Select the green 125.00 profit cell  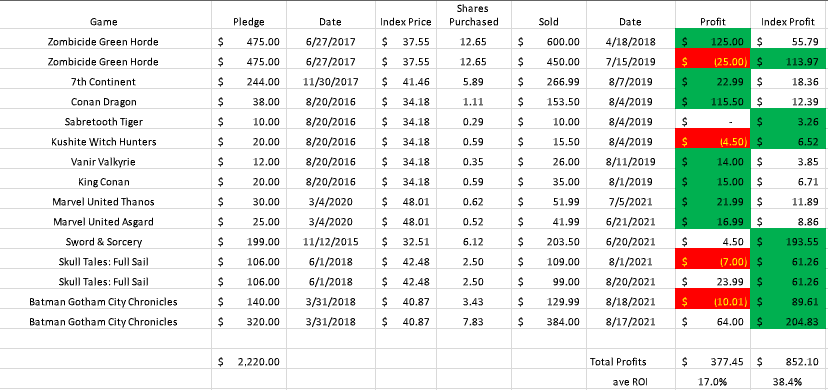[713, 42]
